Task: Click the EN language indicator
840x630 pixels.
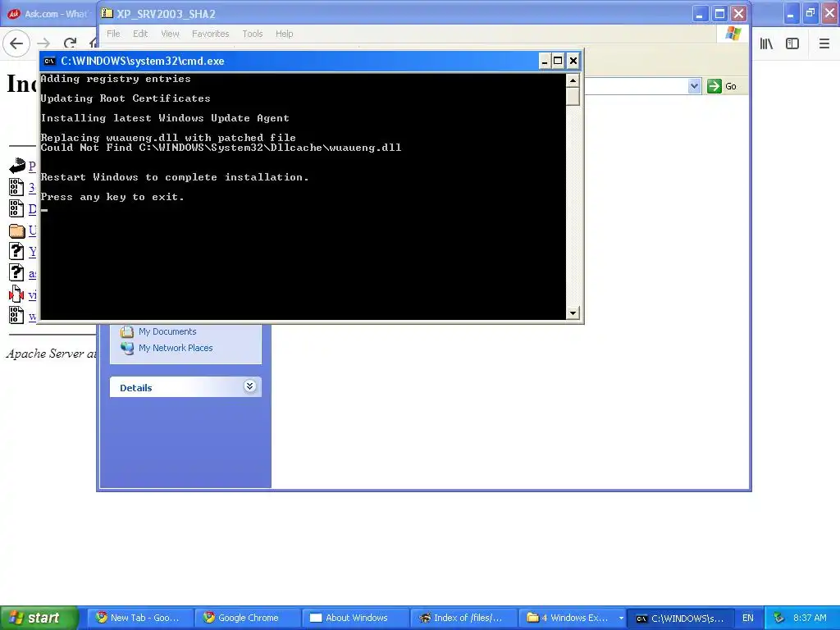Action: [x=748, y=618]
